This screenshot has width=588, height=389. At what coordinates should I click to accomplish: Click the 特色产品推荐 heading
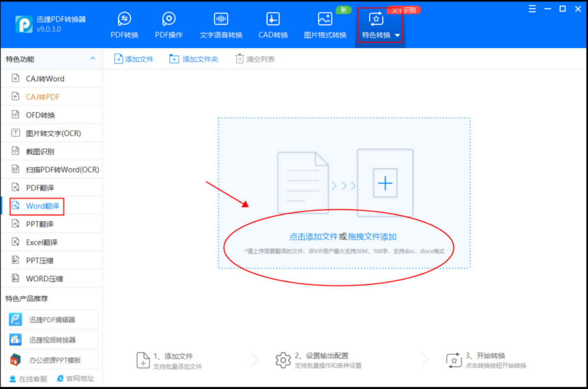26,298
